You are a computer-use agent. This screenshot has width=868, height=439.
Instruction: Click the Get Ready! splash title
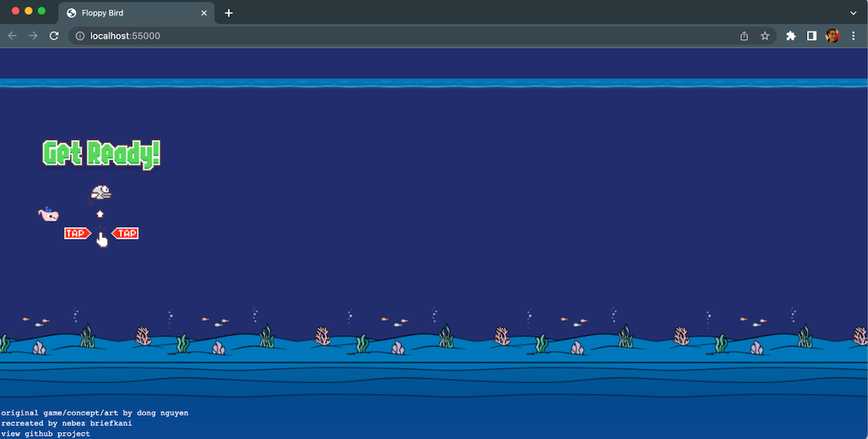[x=101, y=153]
